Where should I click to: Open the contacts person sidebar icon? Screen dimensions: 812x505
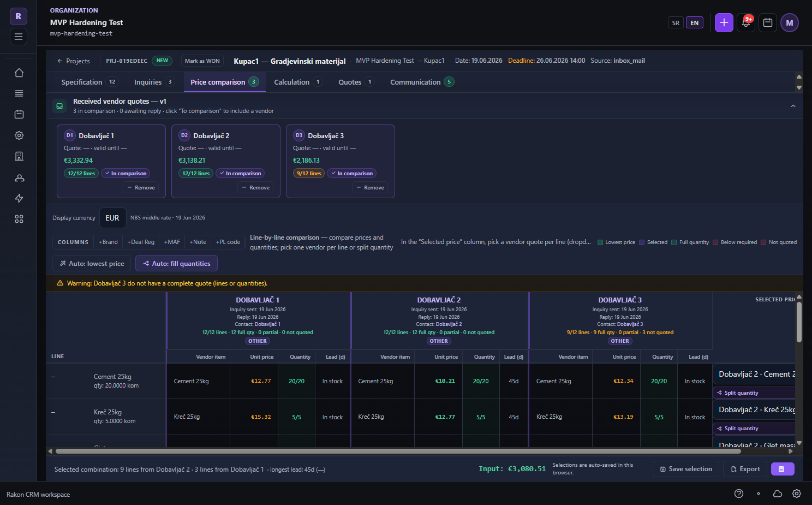(19, 177)
